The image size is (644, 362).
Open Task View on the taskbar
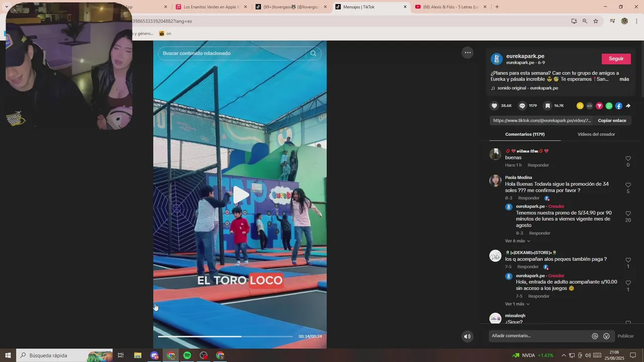click(x=121, y=355)
